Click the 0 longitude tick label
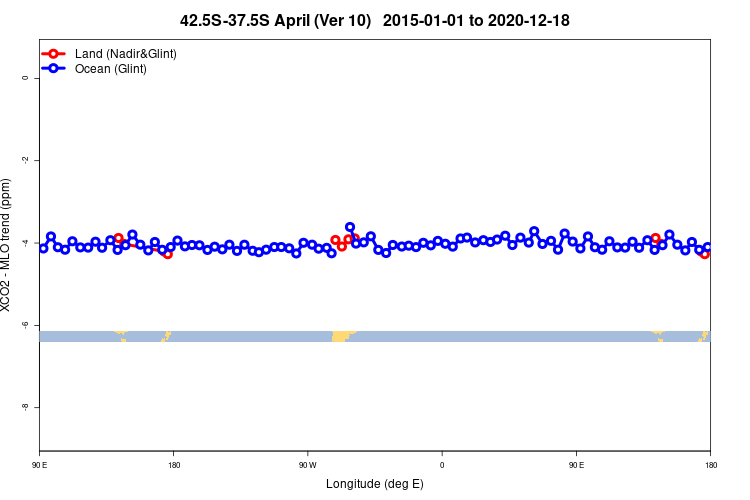Image resolution: width=750 pixels, height=500 pixels. pos(442,465)
